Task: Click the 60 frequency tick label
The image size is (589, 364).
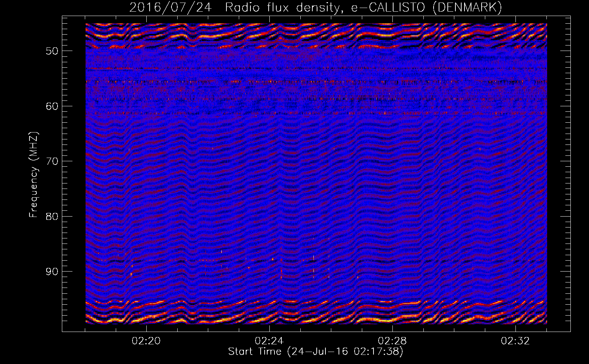Action: click(x=52, y=106)
